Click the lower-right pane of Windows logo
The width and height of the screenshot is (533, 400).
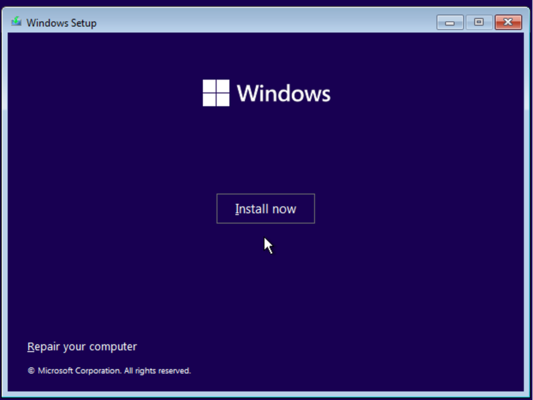223,100
